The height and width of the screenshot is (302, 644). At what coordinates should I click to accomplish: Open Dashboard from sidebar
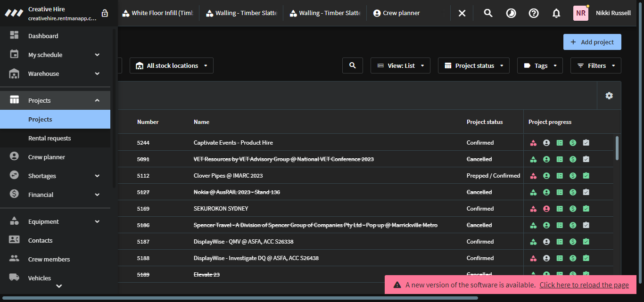(55, 36)
